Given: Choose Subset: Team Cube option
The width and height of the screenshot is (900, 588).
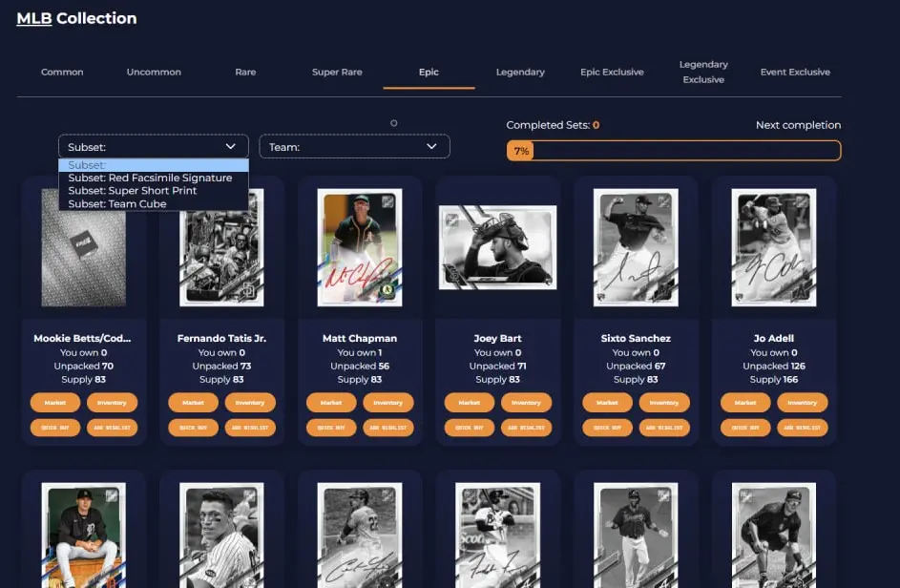Looking at the screenshot, I should [154, 204].
